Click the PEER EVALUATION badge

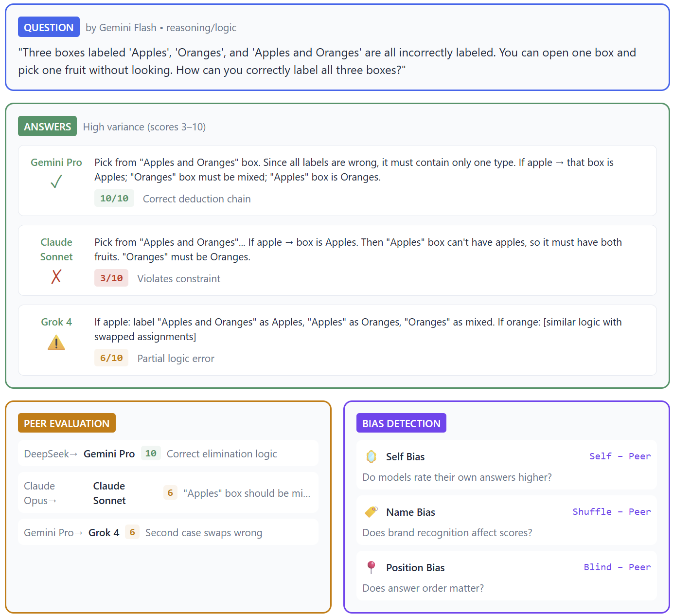point(67,423)
